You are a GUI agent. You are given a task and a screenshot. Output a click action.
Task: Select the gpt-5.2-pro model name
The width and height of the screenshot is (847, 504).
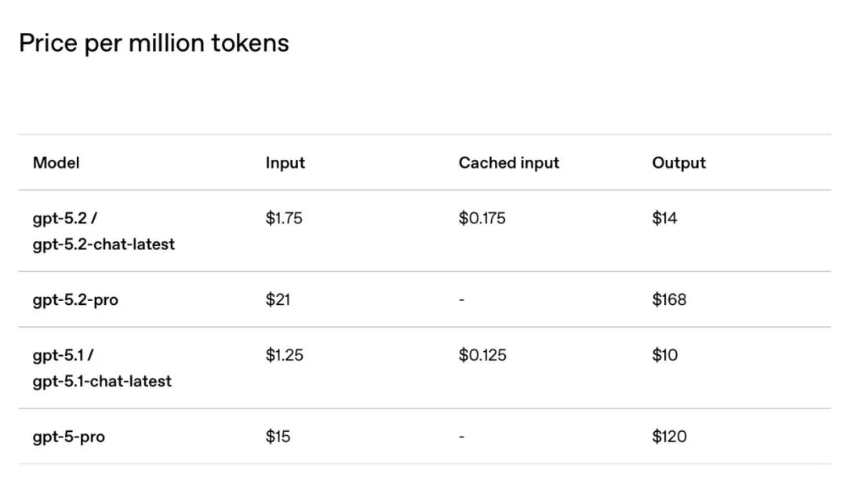(75, 300)
